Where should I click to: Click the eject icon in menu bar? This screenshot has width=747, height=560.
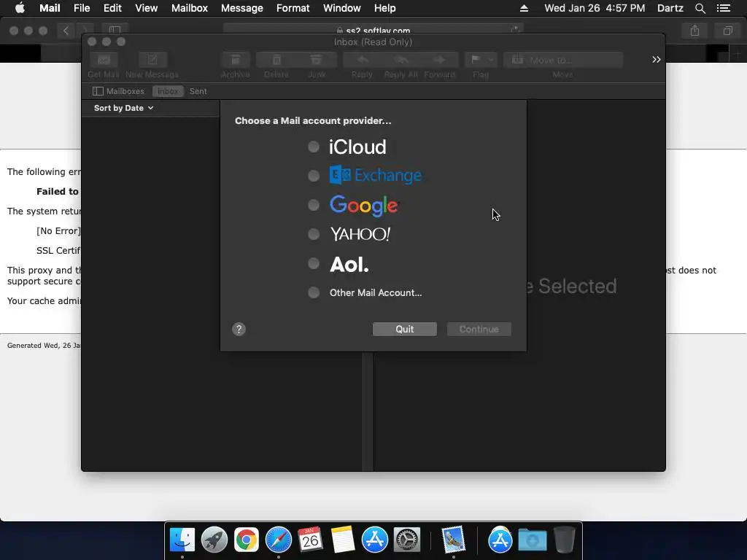pyautogui.click(x=524, y=8)
